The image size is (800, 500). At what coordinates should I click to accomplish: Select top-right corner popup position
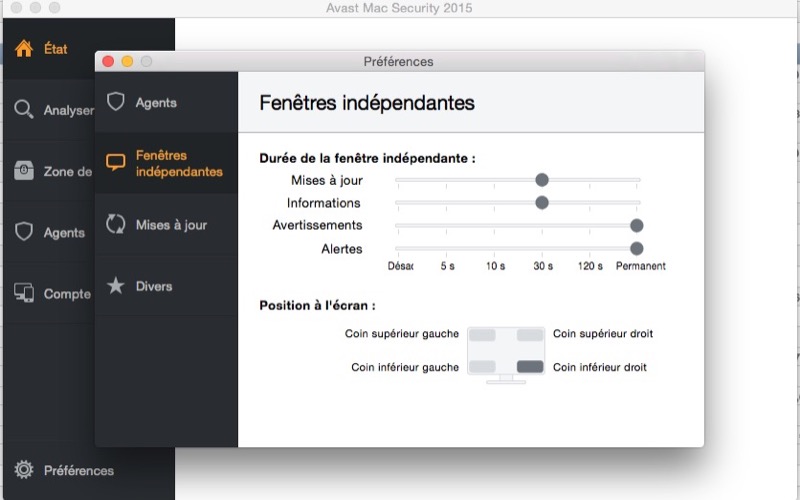tap(530, 335)
